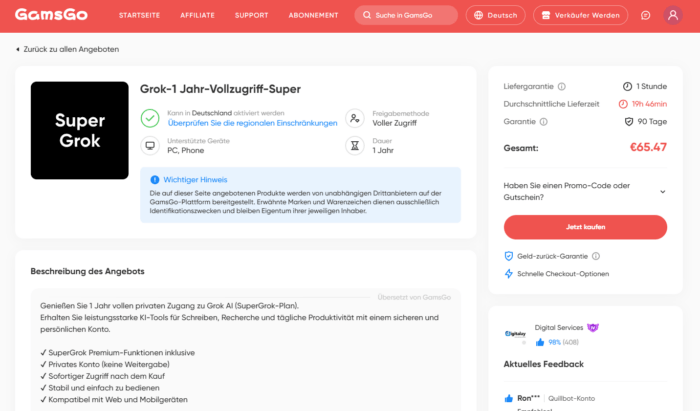Click the Suche in GamsGo search field
The image size is (700, 411).
406,15
